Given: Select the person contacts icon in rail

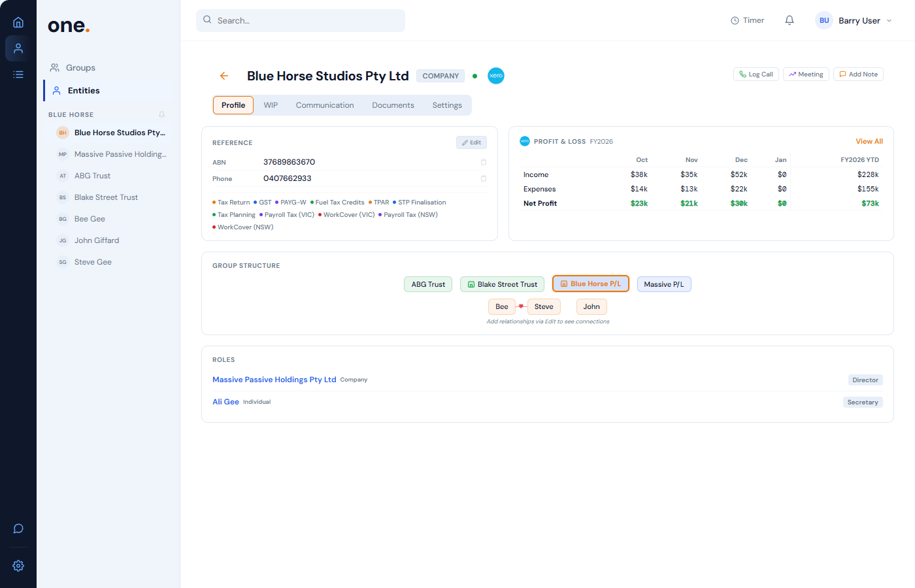Looking at the screenshot, I should tap(18, 48).
